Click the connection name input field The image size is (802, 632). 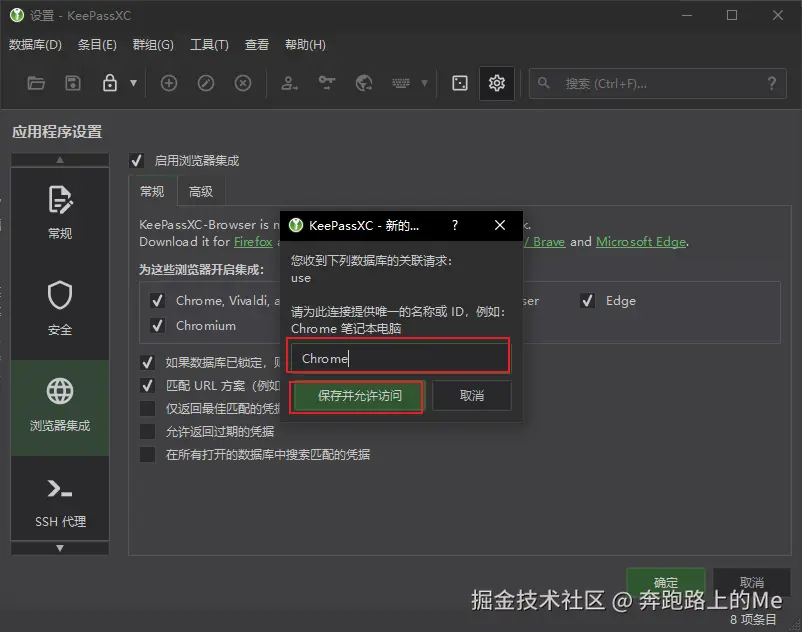click(x=399, y=357)
